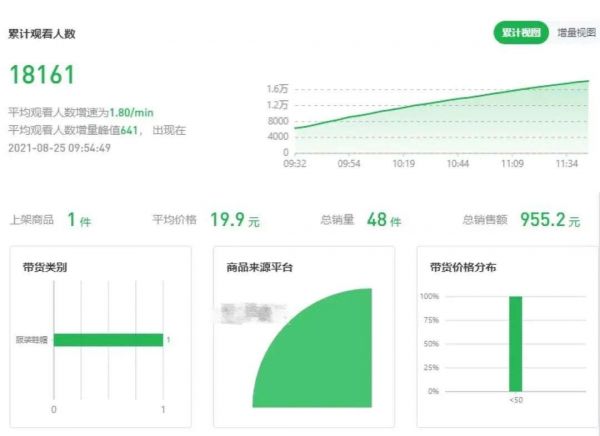
Task: Click the 11:34 marker on the time axis
Action: pyautogui.click(x=568, y=161)
